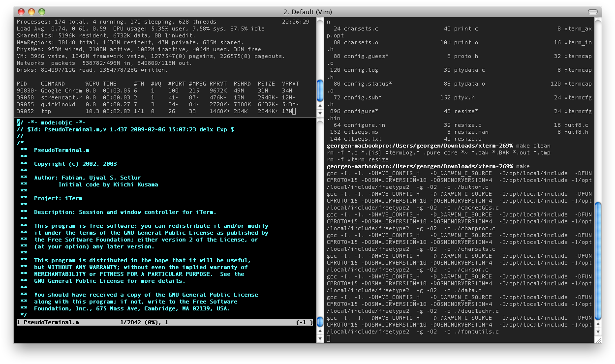Click the Vim status line showing PseudoTerminal.m
Image resolution: width=615 pixels, height=364 pixels.
tap(48, 322)
